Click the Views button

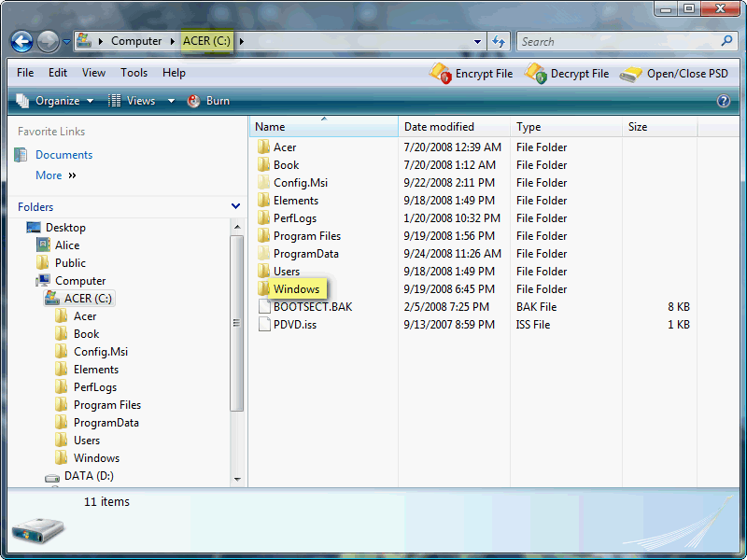(132, 101)
